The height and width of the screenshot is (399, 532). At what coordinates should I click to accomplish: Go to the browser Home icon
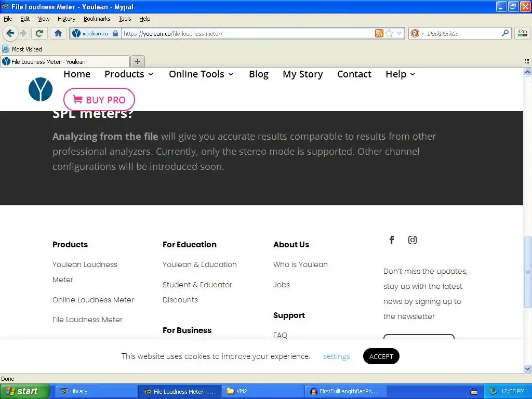[x=58, y=33]
